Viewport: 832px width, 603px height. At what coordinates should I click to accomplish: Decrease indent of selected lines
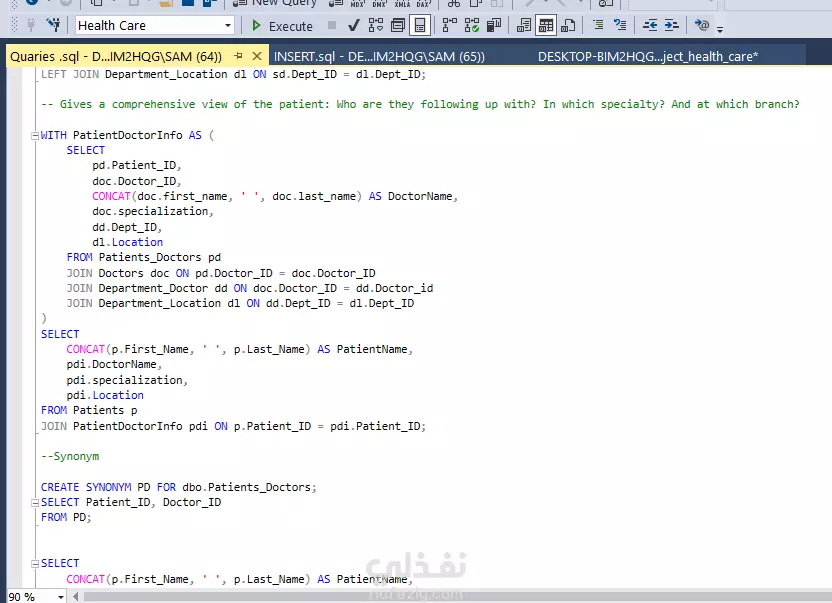pyautogui.click(x=650, y=25)
